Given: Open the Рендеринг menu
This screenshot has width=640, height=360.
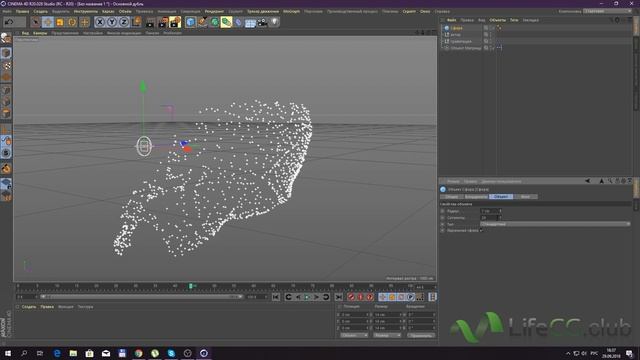Looking at the screenshot, I should [x=214, y=11].
